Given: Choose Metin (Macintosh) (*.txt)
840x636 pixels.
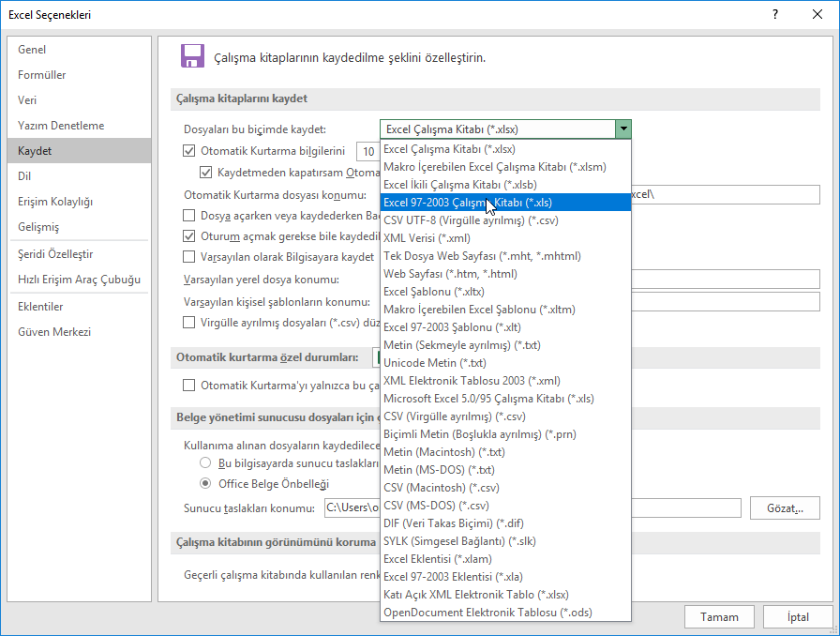Looking at the screenshot, I should (505, 452).
